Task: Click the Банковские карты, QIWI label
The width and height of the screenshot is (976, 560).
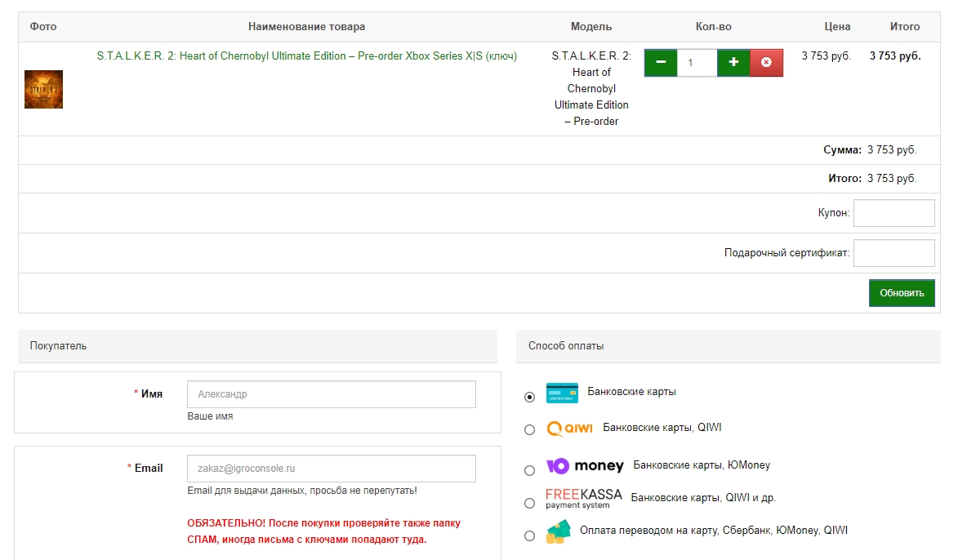Action: (662, 428)
